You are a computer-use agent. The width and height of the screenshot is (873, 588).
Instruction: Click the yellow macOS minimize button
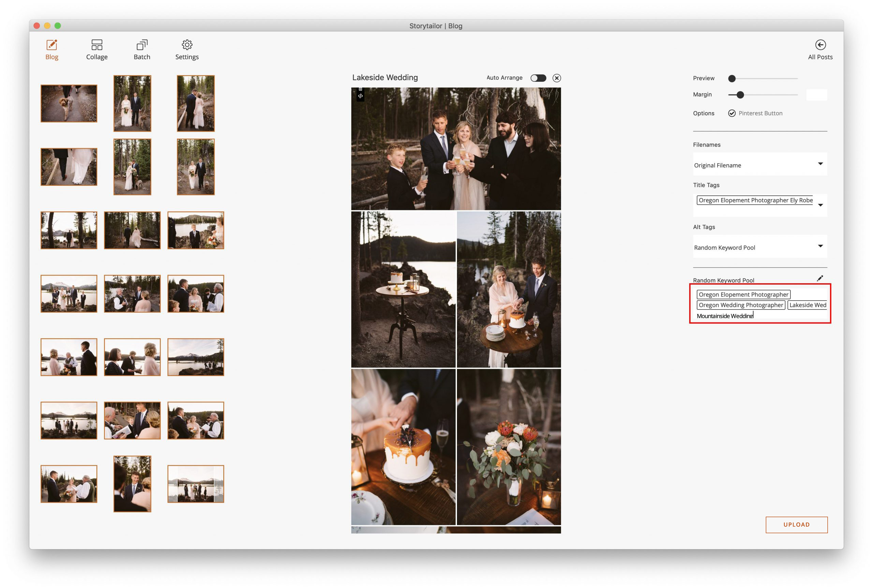point(47,26)
